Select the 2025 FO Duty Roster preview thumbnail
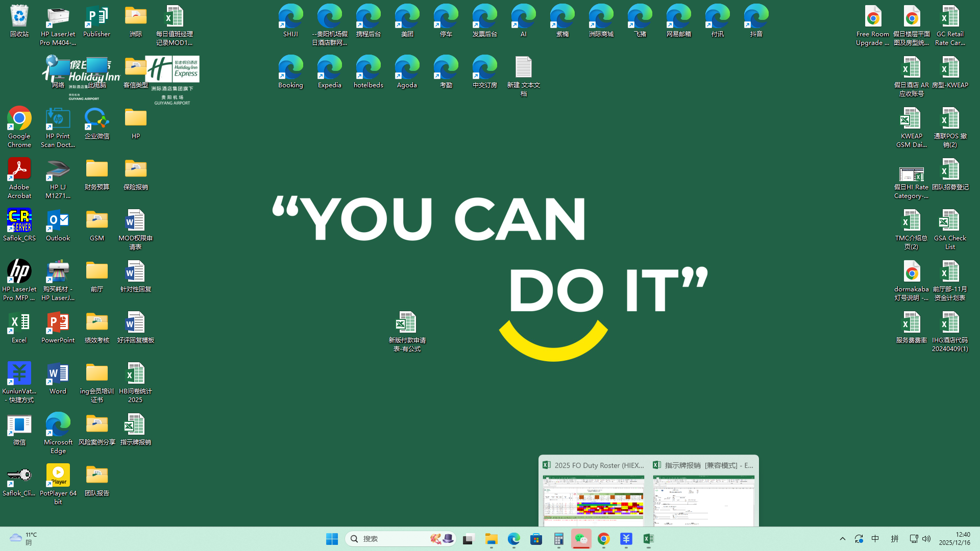Image resolution: width=980 pixels, height=551 pixels. pos(593,500)
